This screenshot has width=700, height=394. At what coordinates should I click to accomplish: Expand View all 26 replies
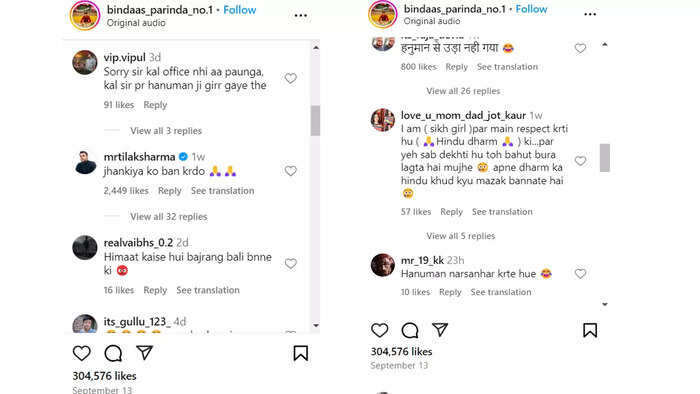tap(463, 91)
